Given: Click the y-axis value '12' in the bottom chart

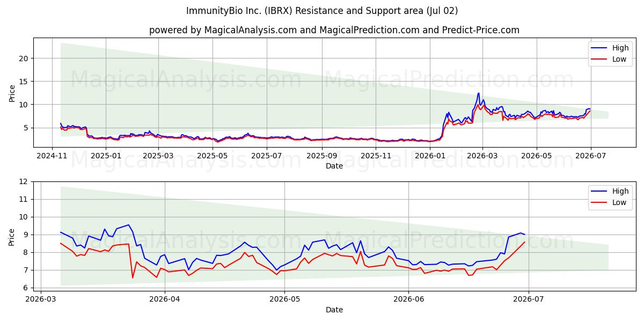Looking at the screenshot, I should (24, 181).
